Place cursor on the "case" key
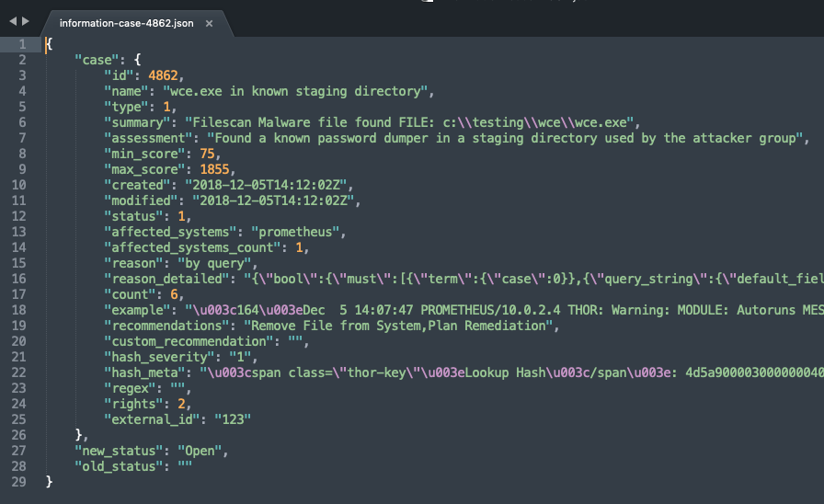Image resolution: width=824 pixels, height=504 pixels. click(x=97, y=60)
